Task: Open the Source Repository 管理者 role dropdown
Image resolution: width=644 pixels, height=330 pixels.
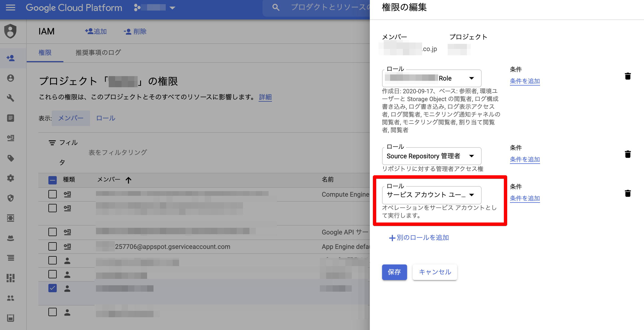Action: point(432,156)
